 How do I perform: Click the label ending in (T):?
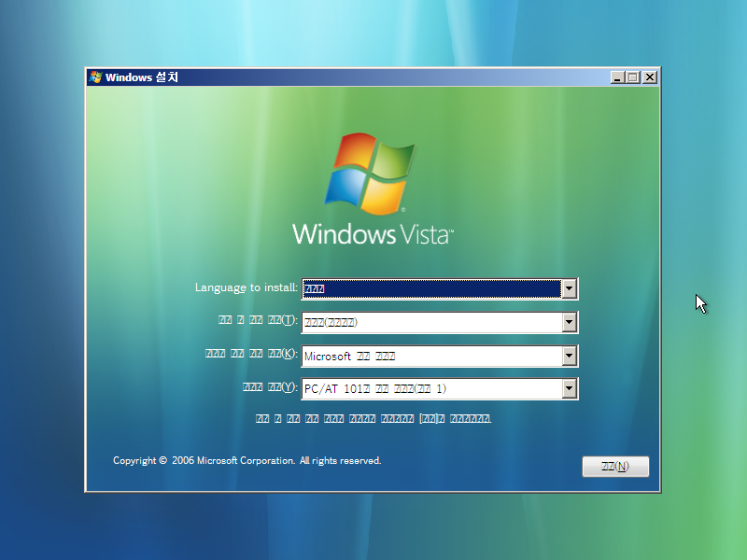click(258, 320)
